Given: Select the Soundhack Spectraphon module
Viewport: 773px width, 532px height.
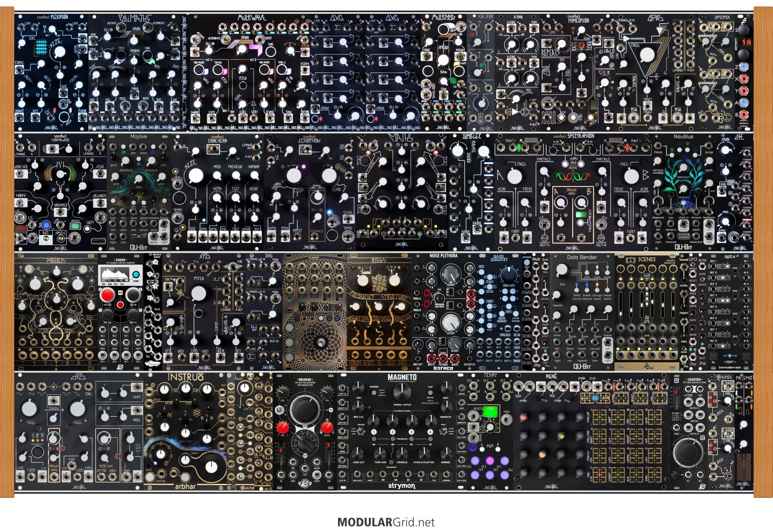Looking at the screenshot, I should pyautogui.click(x=573, y=193).
